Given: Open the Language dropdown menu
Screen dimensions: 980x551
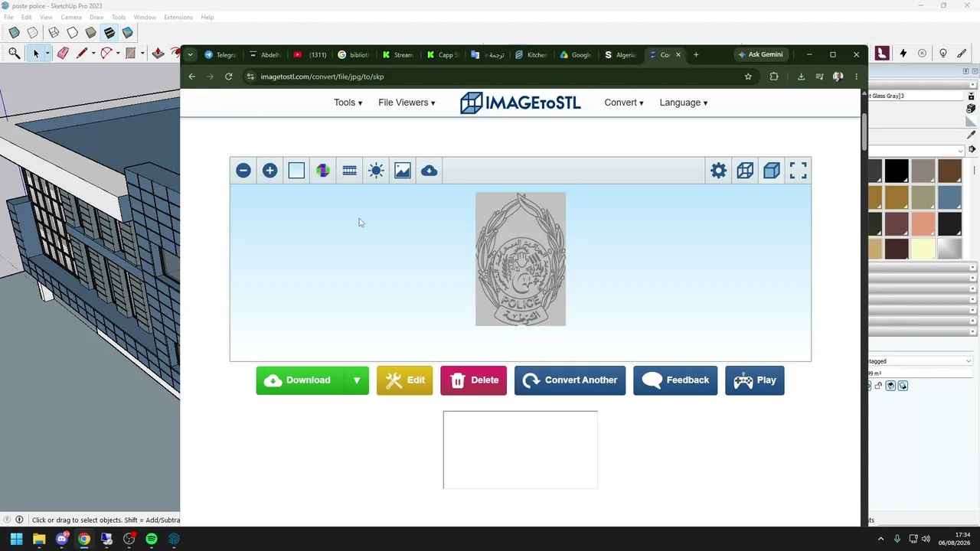Looking at the screenshot, I should (x=684, y=103).
